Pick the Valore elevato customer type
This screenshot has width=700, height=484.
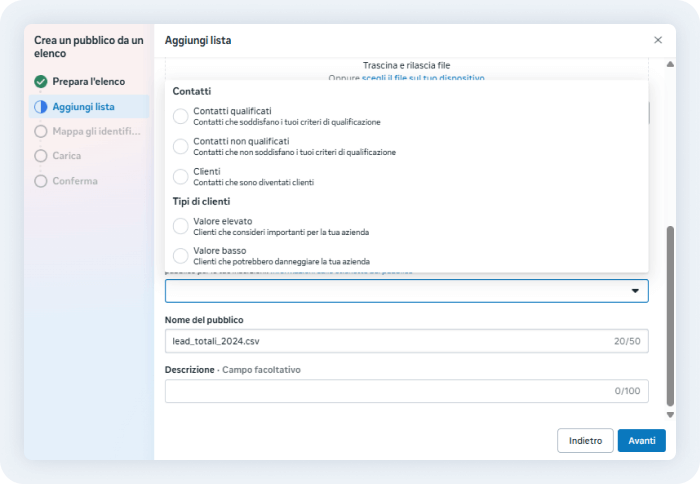180,225
